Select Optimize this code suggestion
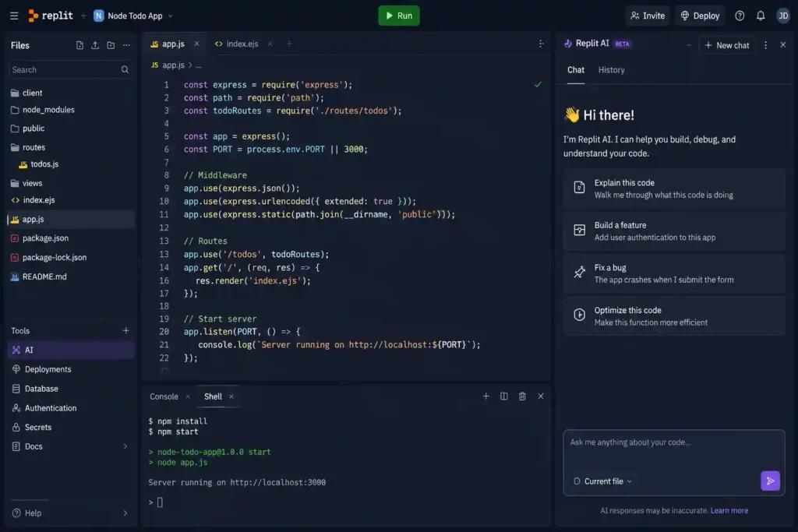This screenshot has height=532, width=798. pos(674,316)
